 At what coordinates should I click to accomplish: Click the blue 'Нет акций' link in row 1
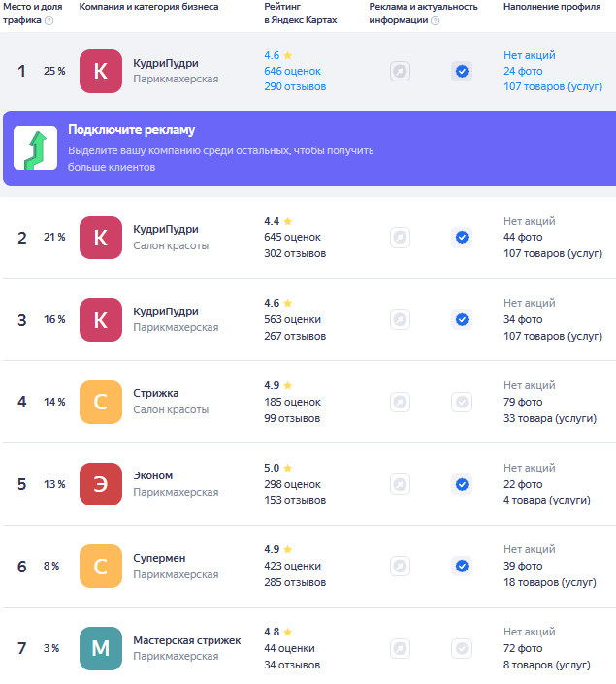point(530,55)
